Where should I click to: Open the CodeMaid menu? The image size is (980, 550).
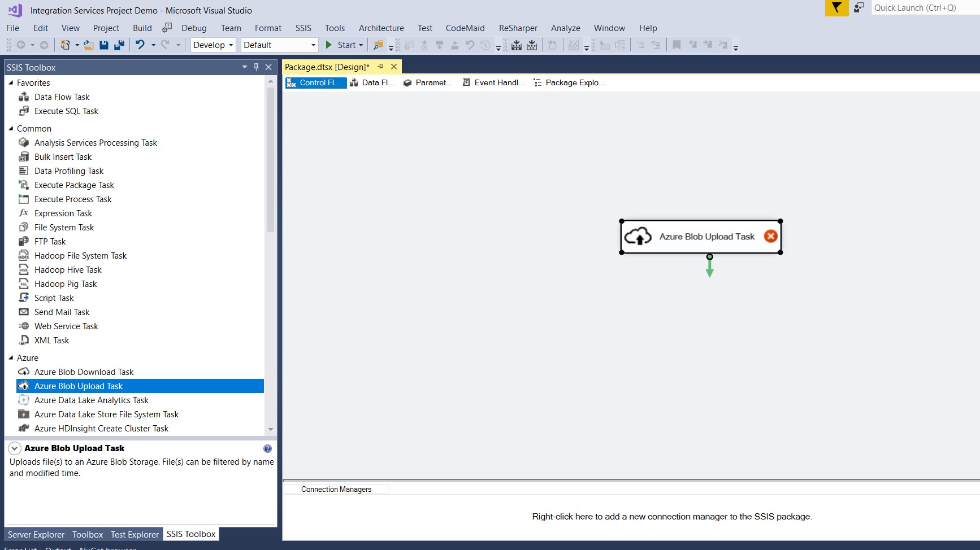[x=465, y=28]
